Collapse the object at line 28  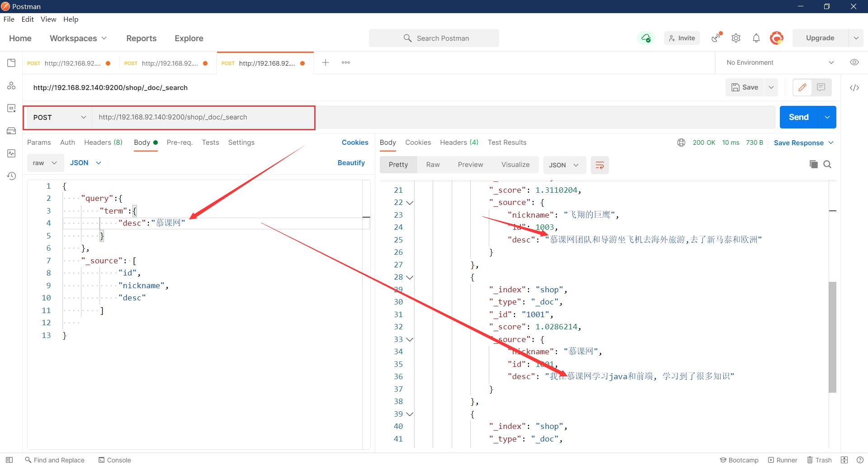pos(410,277)
